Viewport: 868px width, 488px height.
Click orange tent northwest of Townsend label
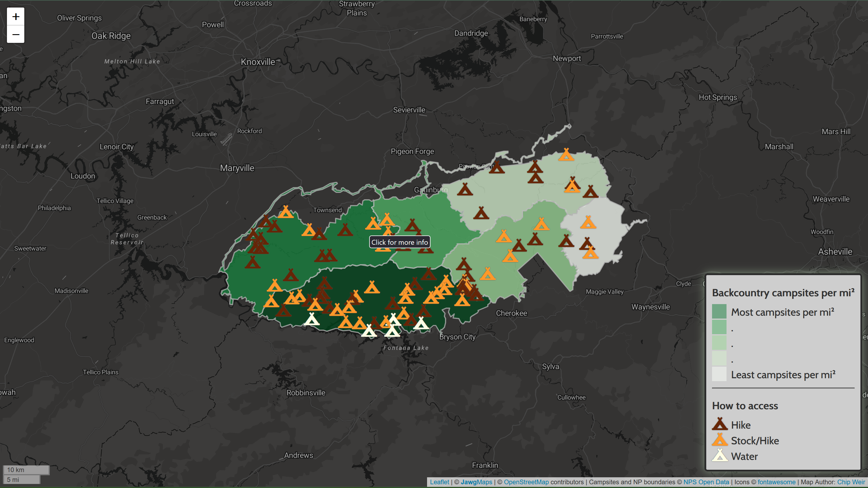[x=286, y=213]
